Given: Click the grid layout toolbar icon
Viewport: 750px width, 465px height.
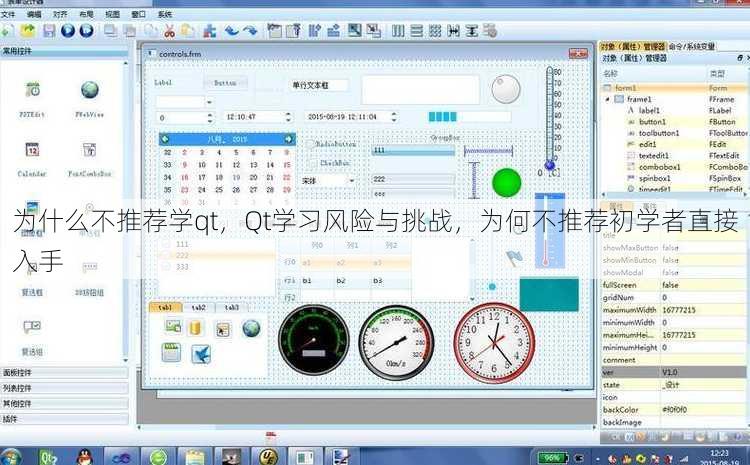Looking at the screenshot, I should click(435, 31).
